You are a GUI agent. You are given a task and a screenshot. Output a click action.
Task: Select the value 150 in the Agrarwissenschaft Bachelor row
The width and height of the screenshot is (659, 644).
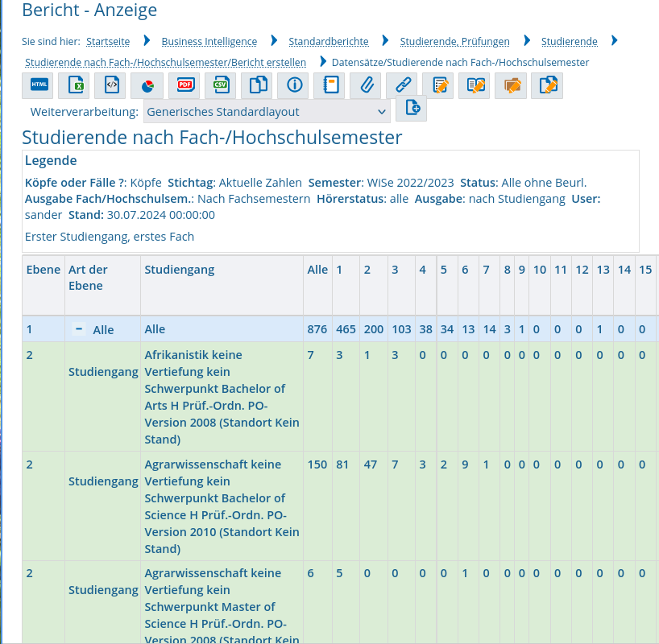(x=317, y=464)
